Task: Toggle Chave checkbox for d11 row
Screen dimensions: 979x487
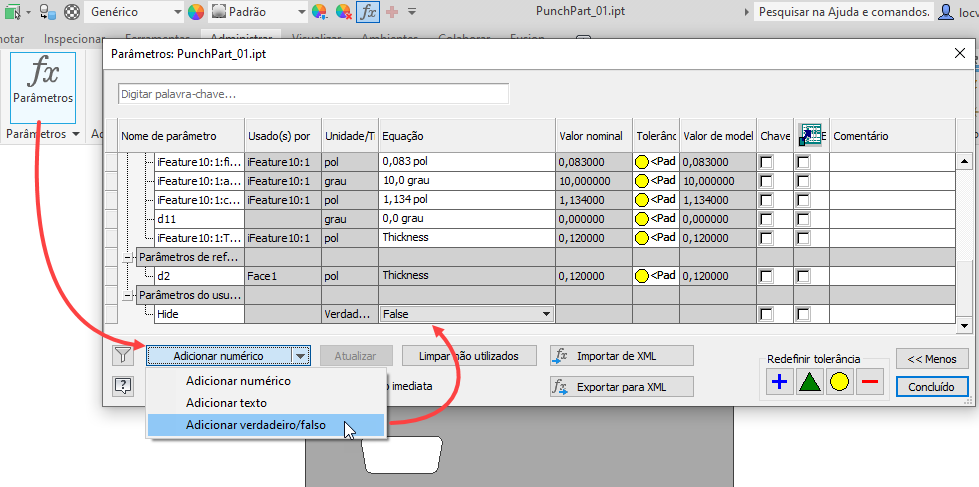Action: 765,220
